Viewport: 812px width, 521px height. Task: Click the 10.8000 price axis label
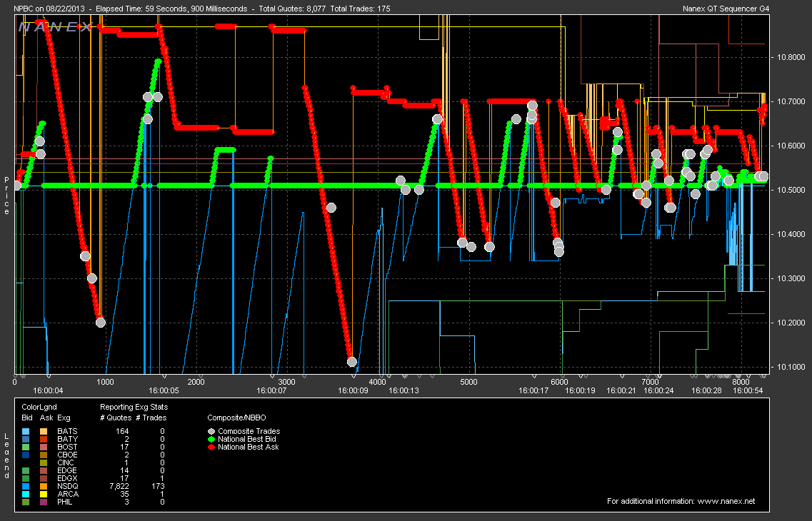coord(791,57)
